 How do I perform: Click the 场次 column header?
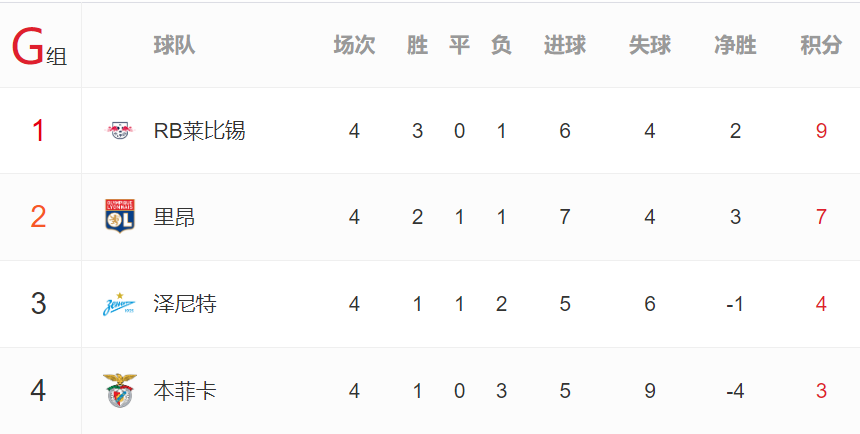(x=354, y=45)
